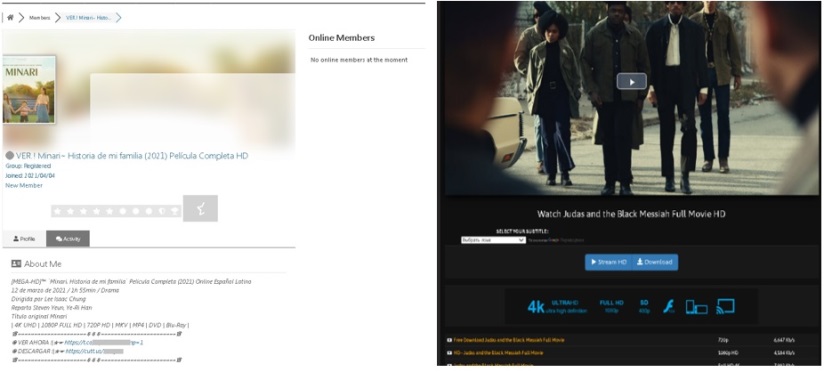Select the 1080p HD quality cell
Viewport: 824px width, 372px height.
click(x=728, y=353)
